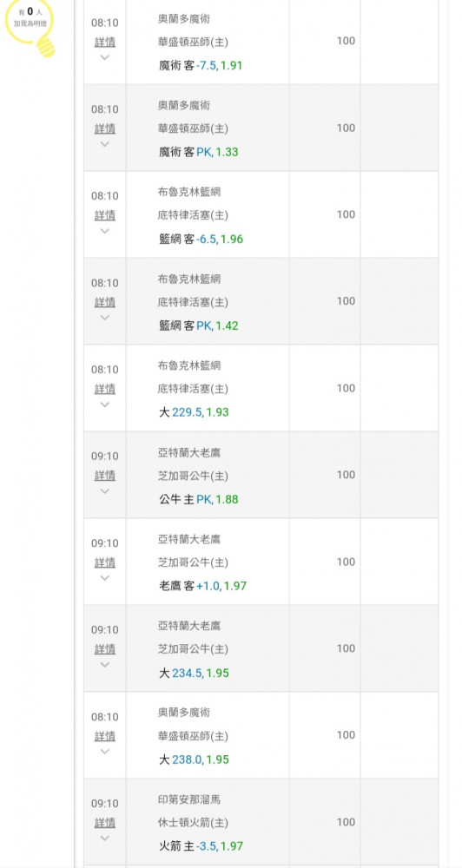Expand chevron in 籃網 客 -6.5 row
This screenshot has height=868, width=462.
[x=105, y=231]
